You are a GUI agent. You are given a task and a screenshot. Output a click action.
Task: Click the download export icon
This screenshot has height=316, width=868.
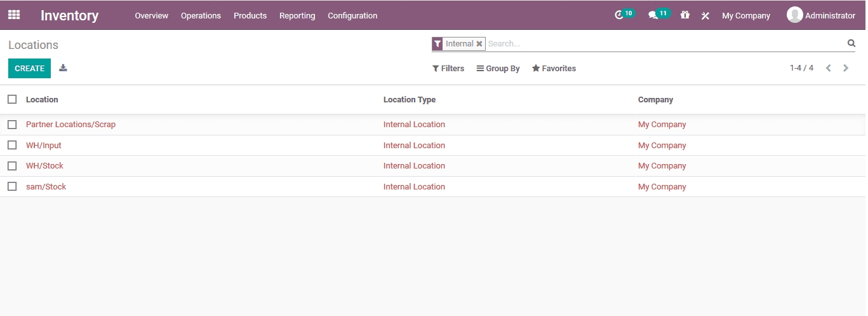[x=63, y=68]
